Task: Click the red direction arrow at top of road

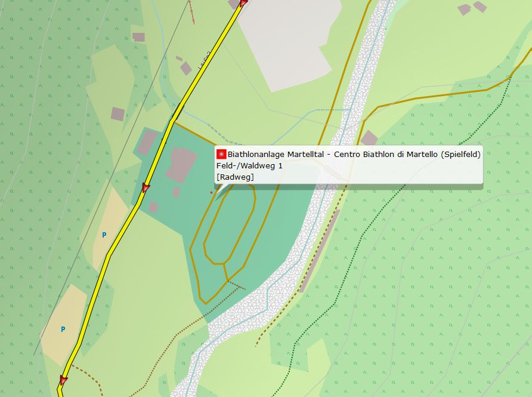Action: pos(243,4)
